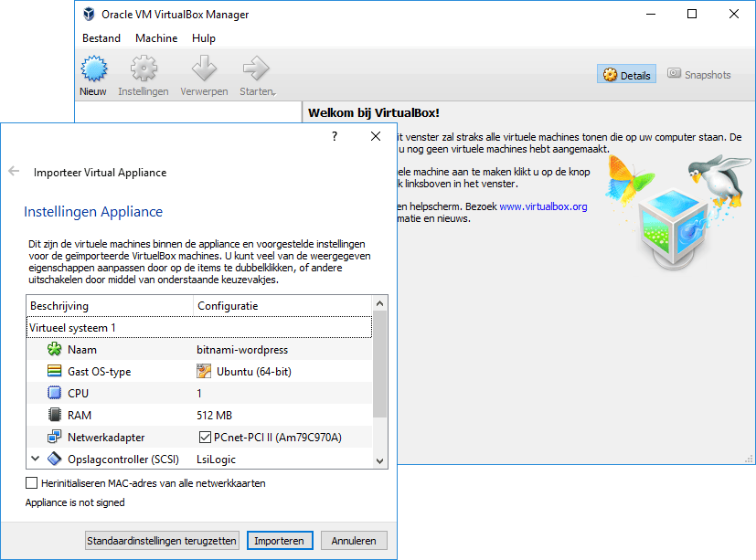Click the CPU chip icon
The image size is (756, 560).
tap(55, 393)
